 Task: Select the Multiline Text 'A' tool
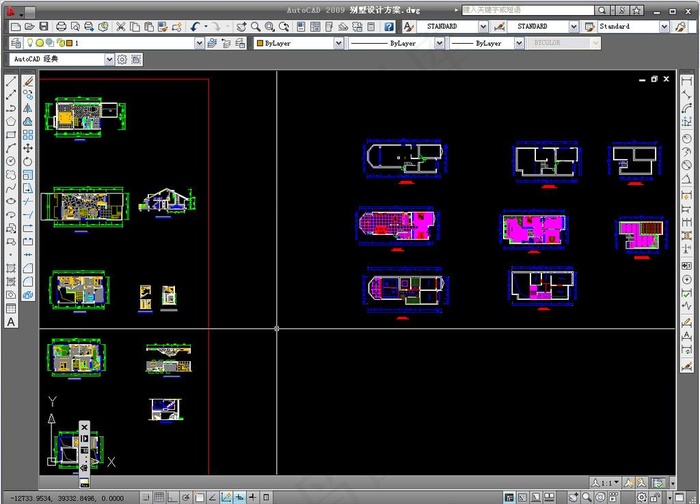(x=11, y=322)
